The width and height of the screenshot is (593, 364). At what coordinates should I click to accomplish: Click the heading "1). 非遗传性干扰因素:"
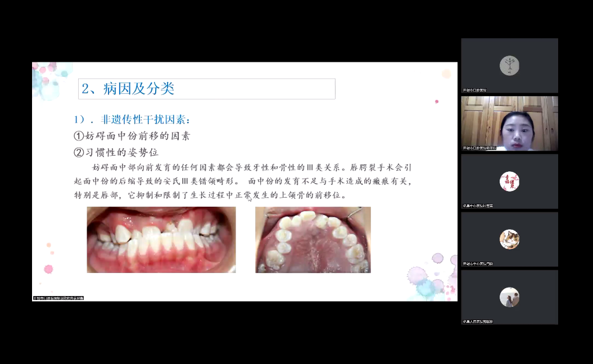[132, 120]
